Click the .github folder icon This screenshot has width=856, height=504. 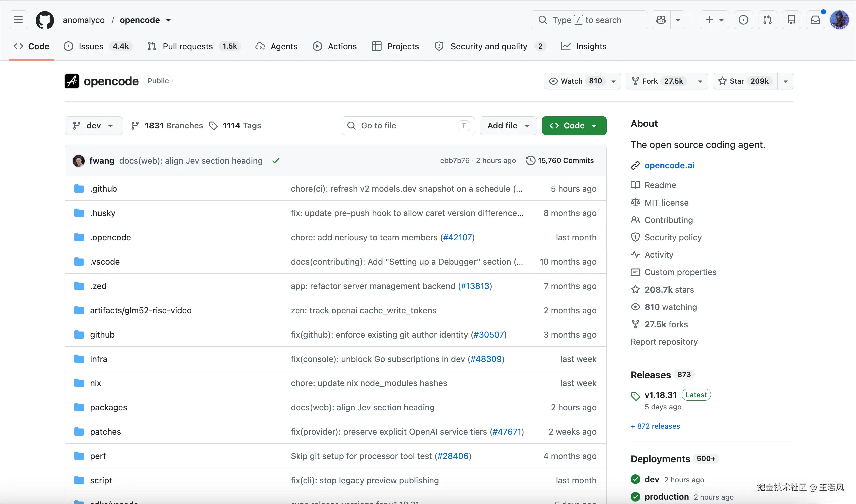pyautogui.click(x=79, y=188)
